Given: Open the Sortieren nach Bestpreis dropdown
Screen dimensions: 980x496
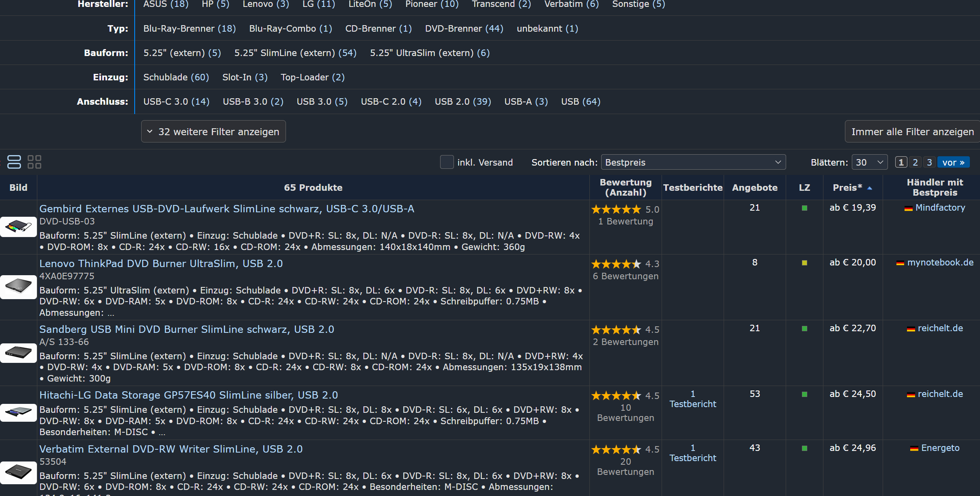Looking at the screenshot, I should tap(693, 162).
